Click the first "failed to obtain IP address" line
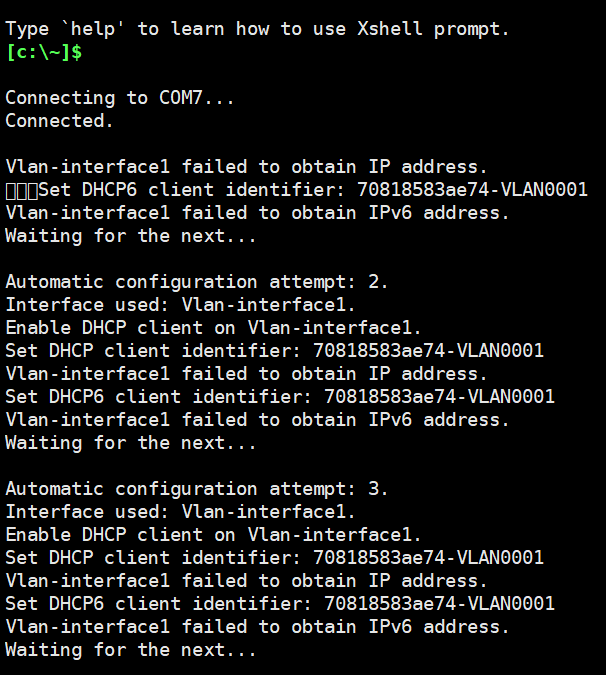The height and width of the screenshot is (675, 606). (x=246, y=167)
